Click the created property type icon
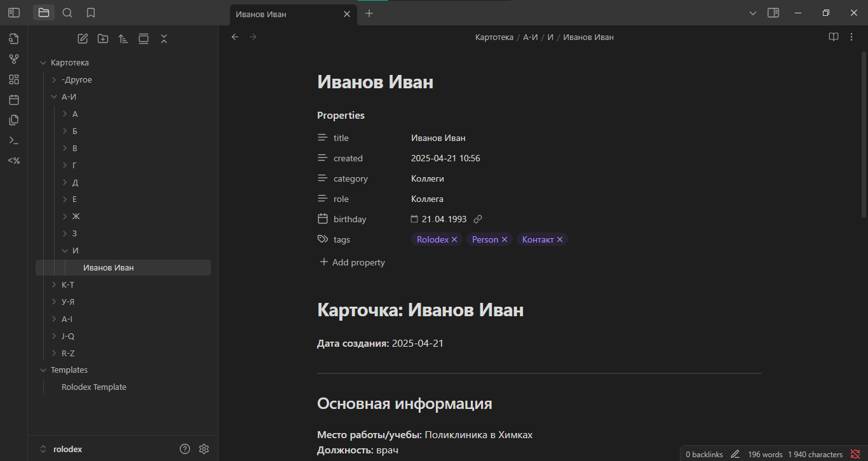 323,158
